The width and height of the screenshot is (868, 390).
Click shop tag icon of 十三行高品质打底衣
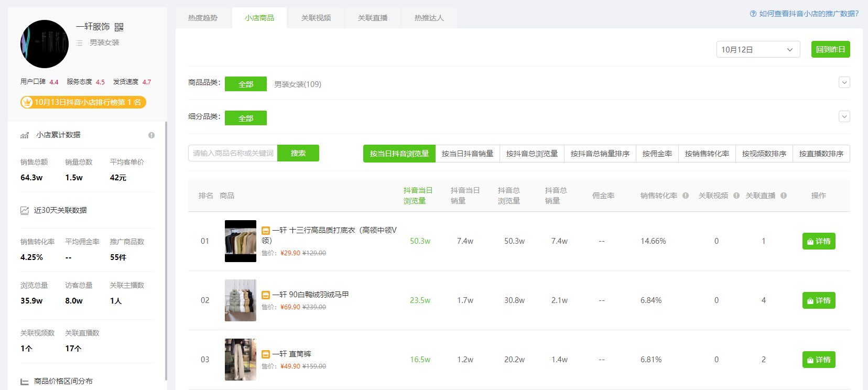point(266,231)
